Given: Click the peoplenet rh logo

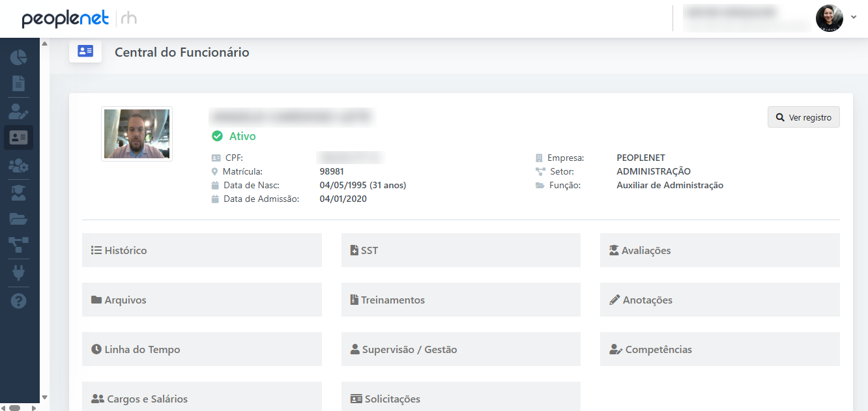Looking at the screenshot, I should click(79, 19).
